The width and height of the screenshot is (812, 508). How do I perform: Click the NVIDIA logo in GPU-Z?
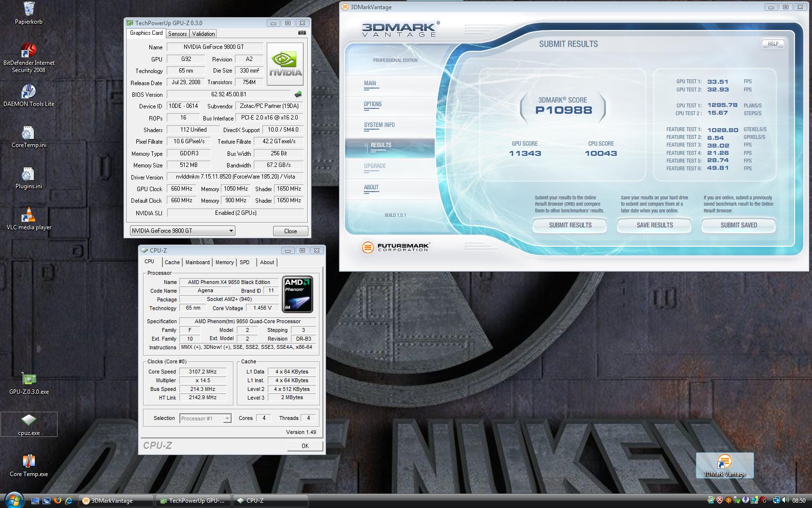(285, 64)
